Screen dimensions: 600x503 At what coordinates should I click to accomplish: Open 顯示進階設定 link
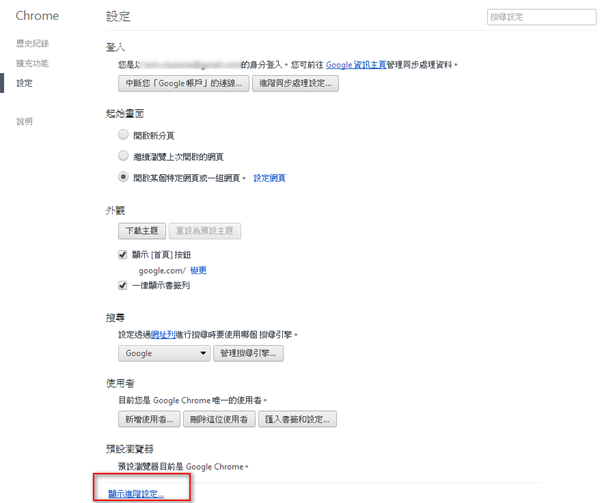[136, 494]
